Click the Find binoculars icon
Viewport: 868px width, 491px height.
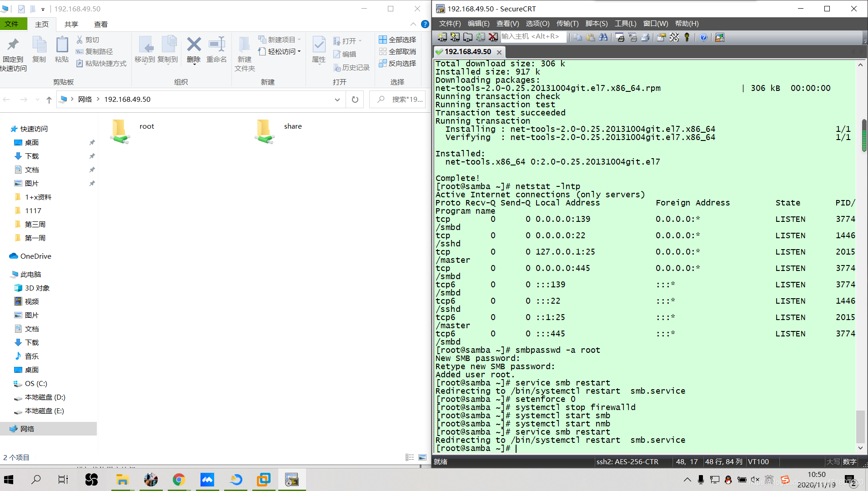(603, 37)
